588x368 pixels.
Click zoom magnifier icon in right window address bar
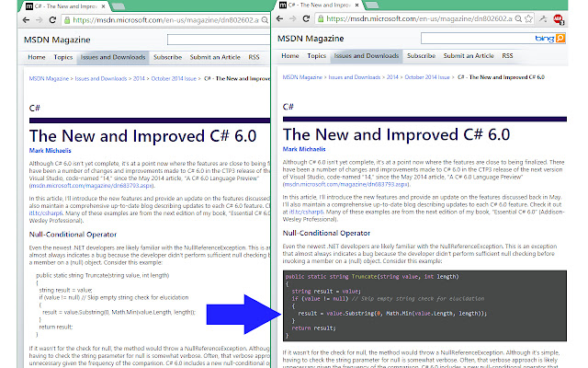point(518,18)
